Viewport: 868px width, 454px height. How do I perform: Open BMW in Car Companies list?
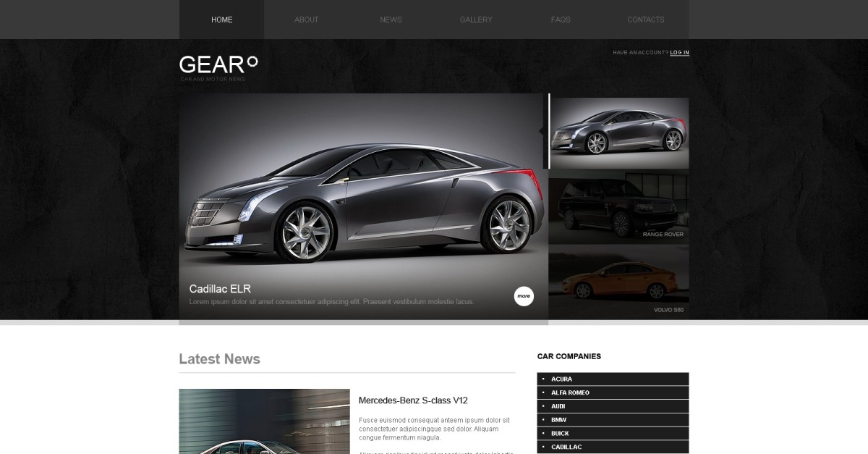click(613, 420)
